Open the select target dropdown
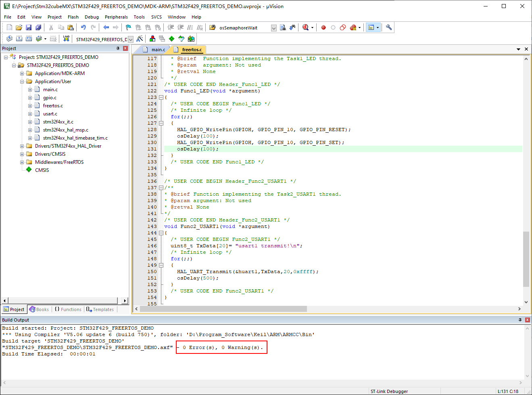This screenshot has height=395, width=532. click(131, 39)
